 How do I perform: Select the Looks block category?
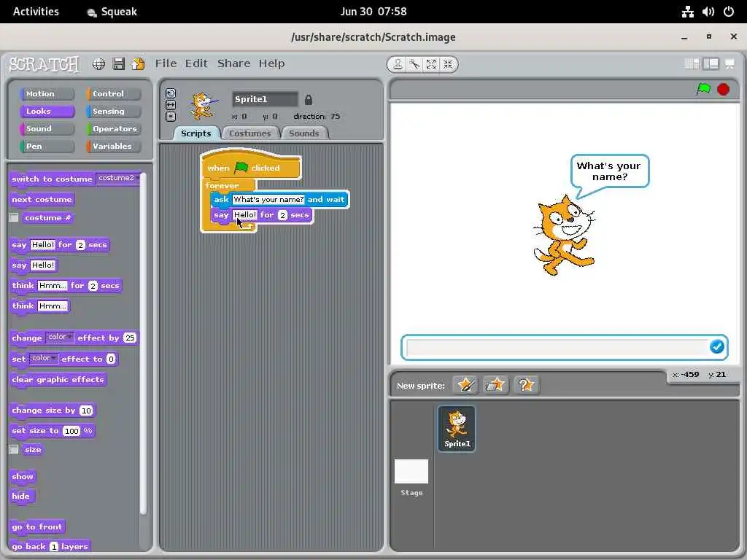point(47,112)
